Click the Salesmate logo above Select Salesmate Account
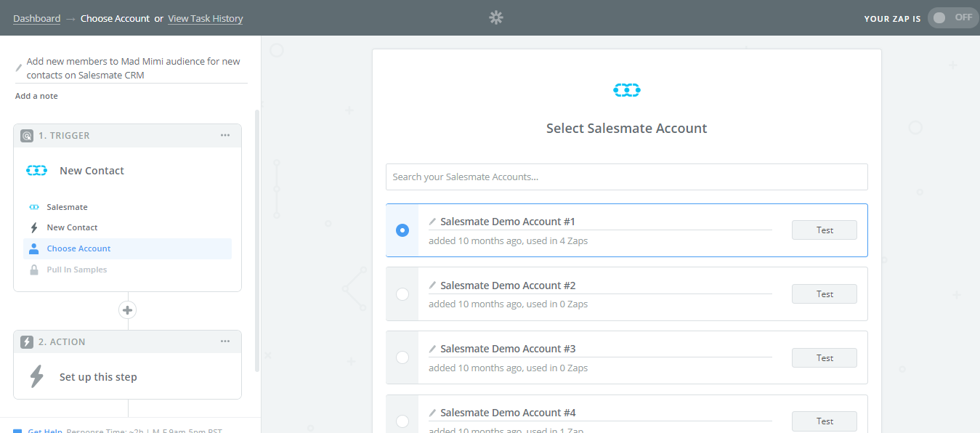The image size is (980, 433). tap(627, 90)
